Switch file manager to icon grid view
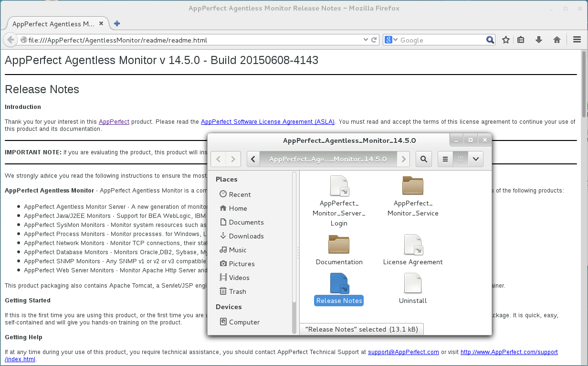The width and height of the screenshot is (588, 366). click(x=461, y=159)
